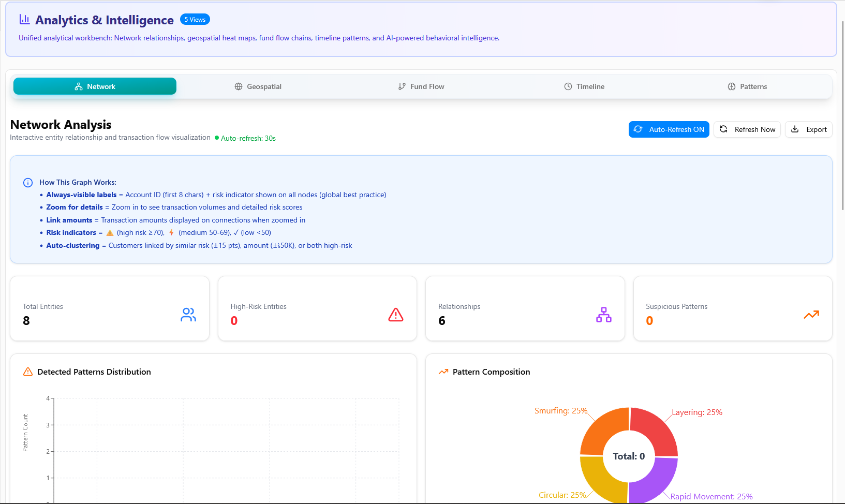Switch to the Geospatial tab

click(x=258, y=86)
